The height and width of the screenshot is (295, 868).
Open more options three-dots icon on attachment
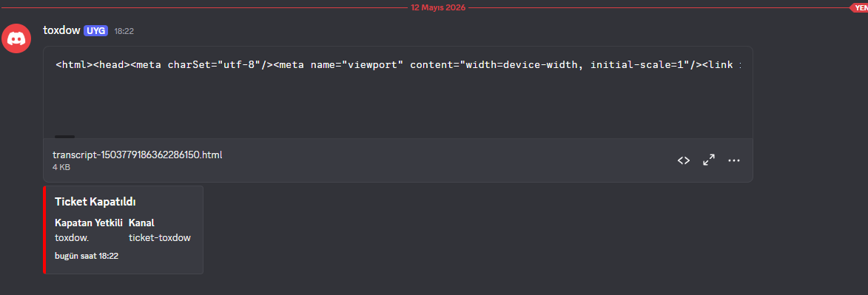pyautogui.click(x=734, y=160)
